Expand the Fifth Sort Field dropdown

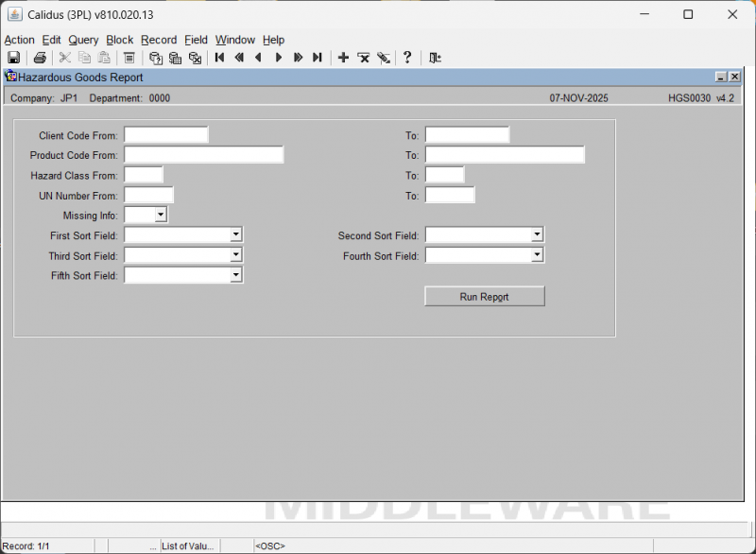(x=236, y=275)
